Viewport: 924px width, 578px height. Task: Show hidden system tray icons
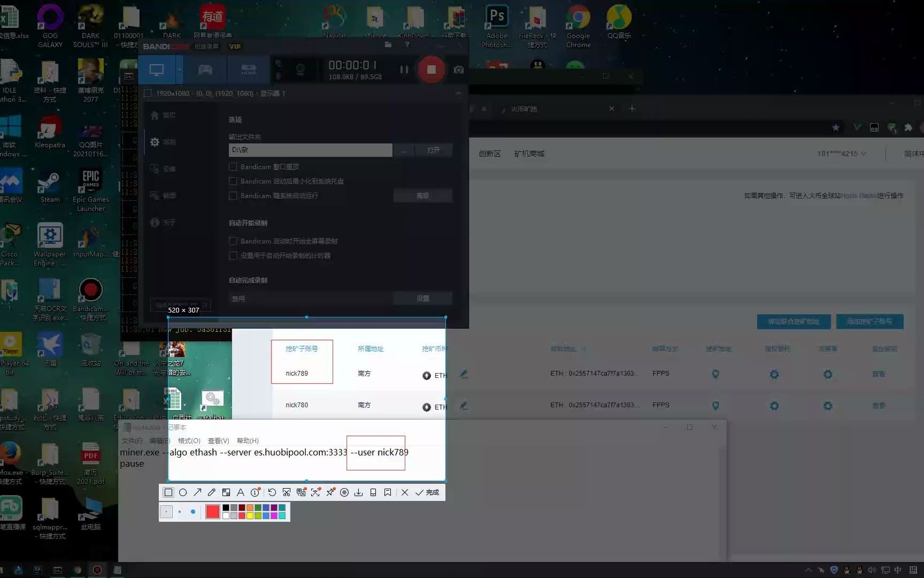pyautogui.click(x=808, y=570)
